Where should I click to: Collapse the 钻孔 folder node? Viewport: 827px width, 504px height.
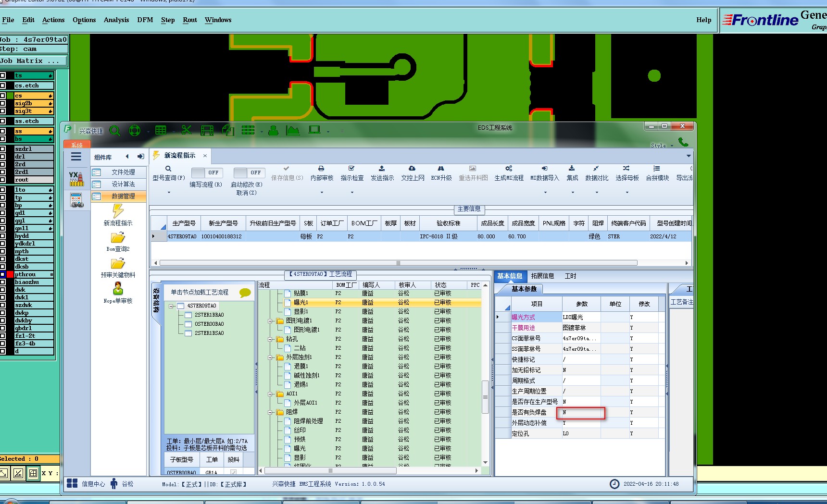(x=271, y=339)
